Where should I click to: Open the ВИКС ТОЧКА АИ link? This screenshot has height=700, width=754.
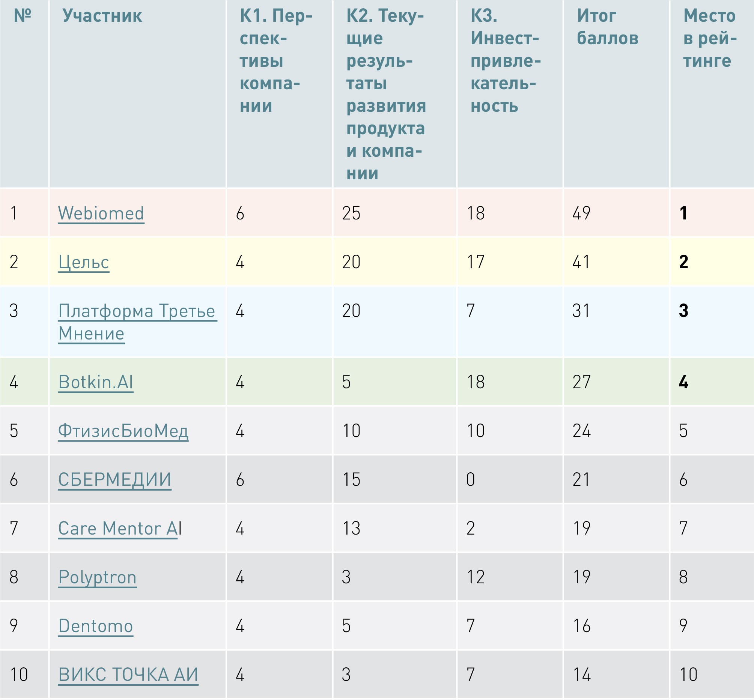tap(128, 675)
